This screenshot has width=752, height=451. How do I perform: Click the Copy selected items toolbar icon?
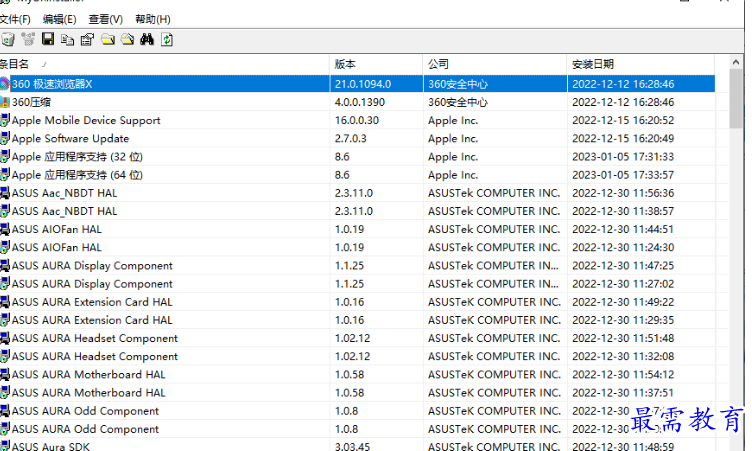(x=68, y=40)
